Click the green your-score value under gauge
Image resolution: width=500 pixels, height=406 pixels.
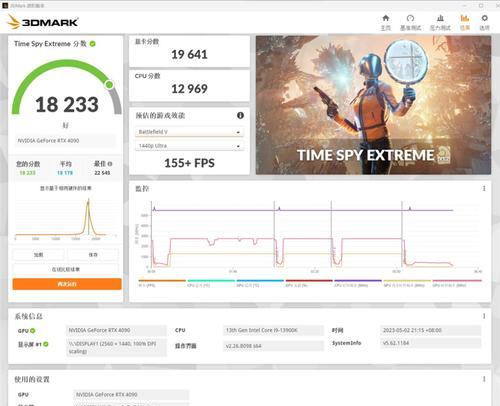pyautogui.click(x=27, y=173)
